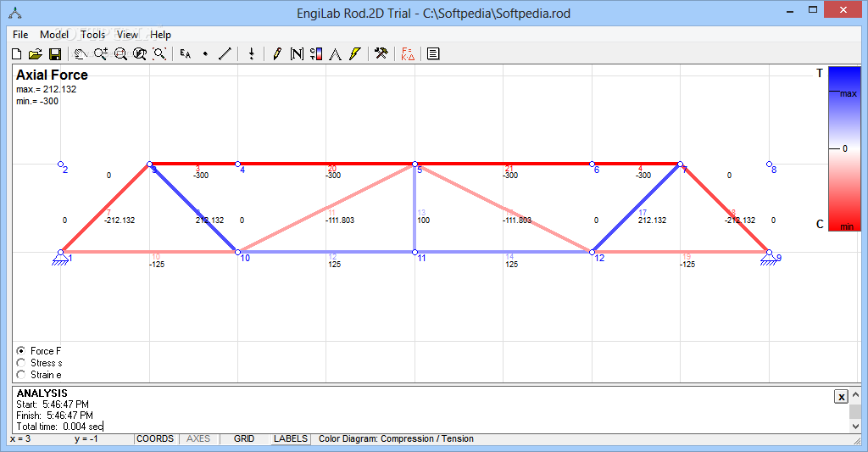This screenshot has width=868, height=452.
Task: Select the Zoom in/out magnifier tool
Action: tap(100, 53)
